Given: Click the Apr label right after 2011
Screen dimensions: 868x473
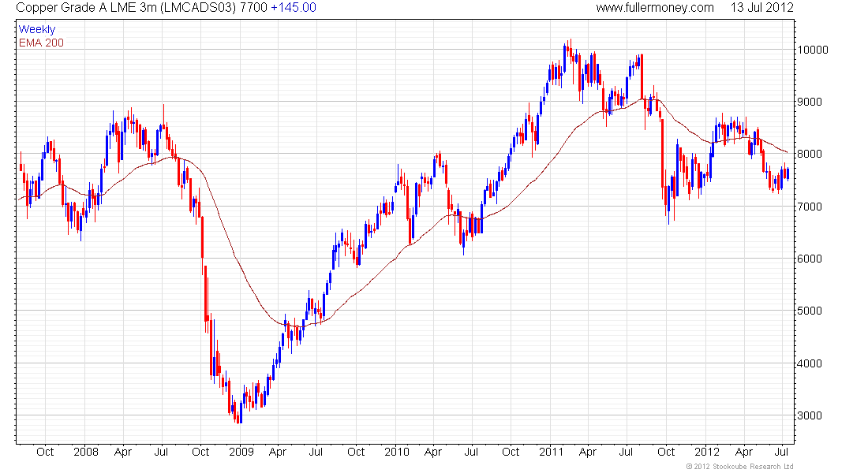Looking at the screenshot, I should click(587, 452).
